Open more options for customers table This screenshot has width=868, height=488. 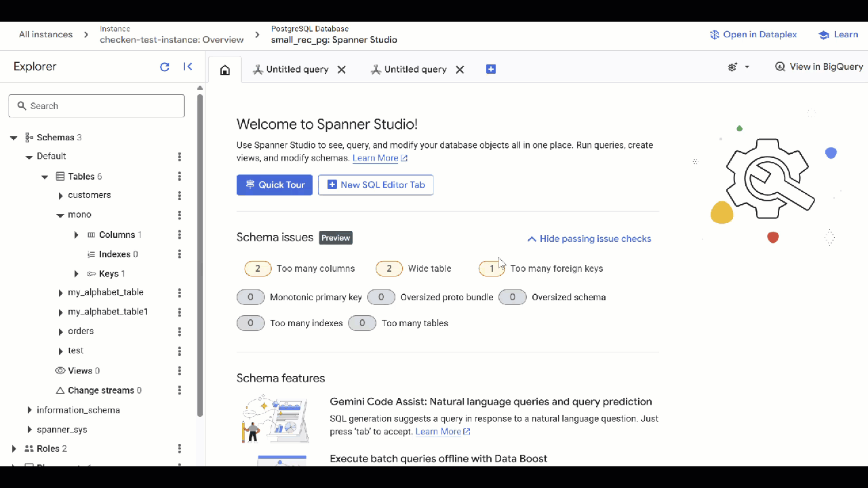pos(180,195)
